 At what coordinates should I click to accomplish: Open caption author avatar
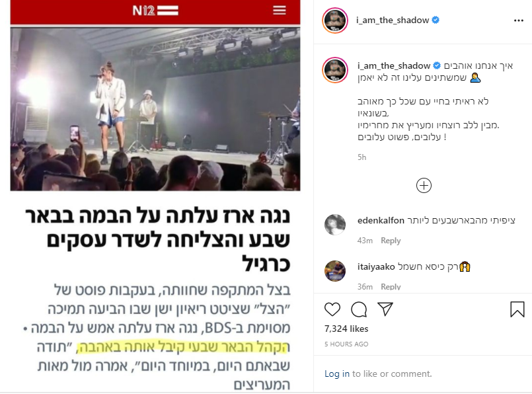[x=335, y=70]
